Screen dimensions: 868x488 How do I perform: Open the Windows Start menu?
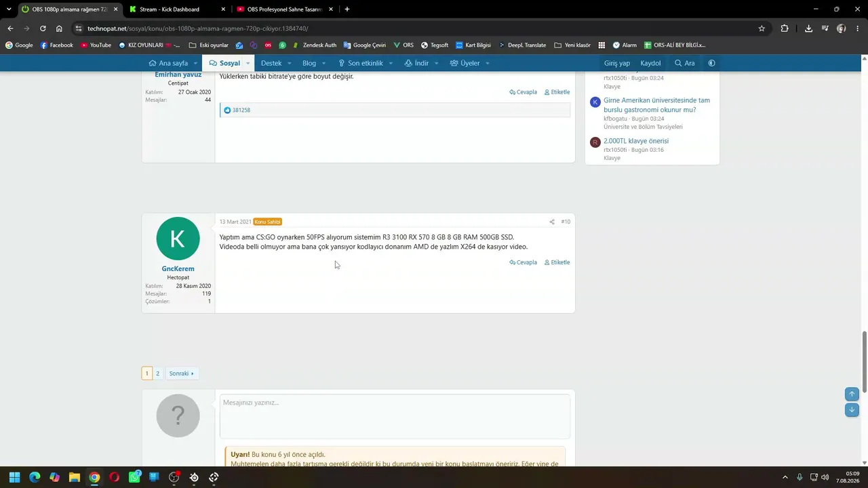pos(14,477)
